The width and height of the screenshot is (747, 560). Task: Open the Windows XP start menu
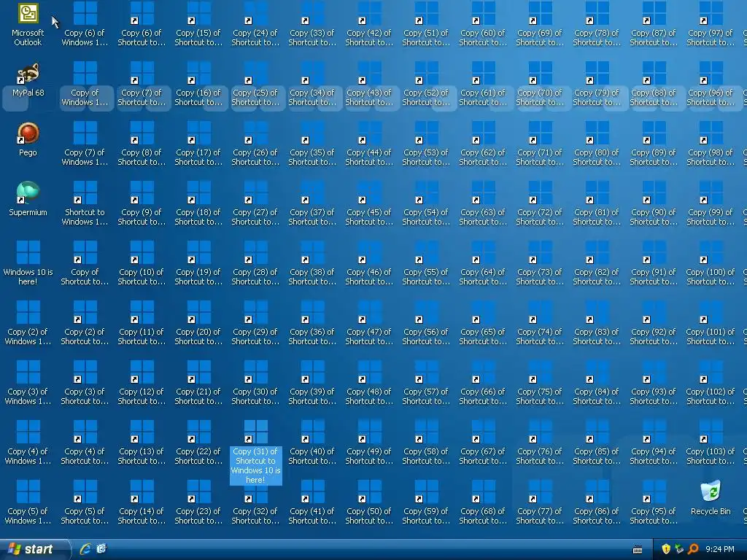pyautogui.click(x=34, y=549)
